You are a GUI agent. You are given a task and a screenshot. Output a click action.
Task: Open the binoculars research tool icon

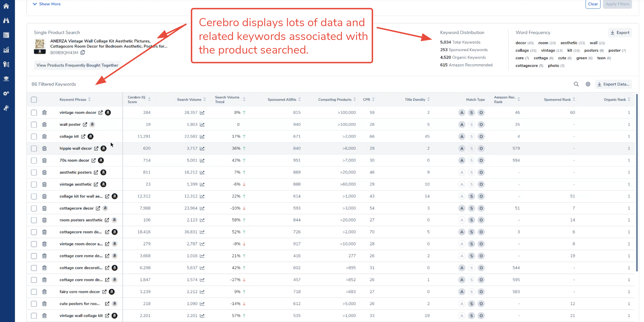6,20
